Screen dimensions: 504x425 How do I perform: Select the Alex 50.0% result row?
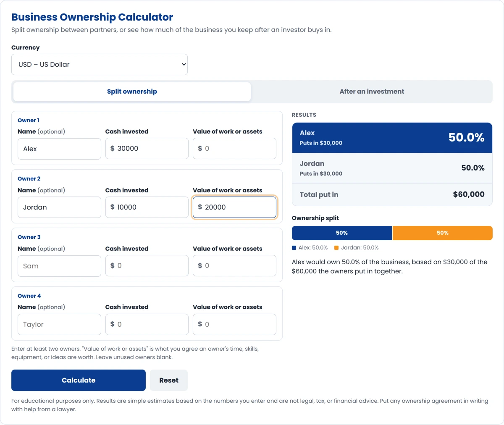coord(392,138)
